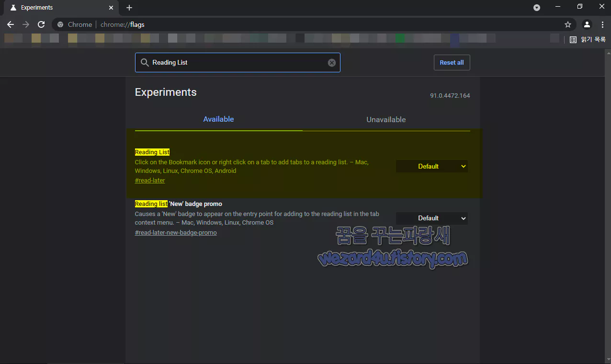Select Reading list 'New' badge promo title
Viewport: 611px width, 364px height.
tap(179, 204)
